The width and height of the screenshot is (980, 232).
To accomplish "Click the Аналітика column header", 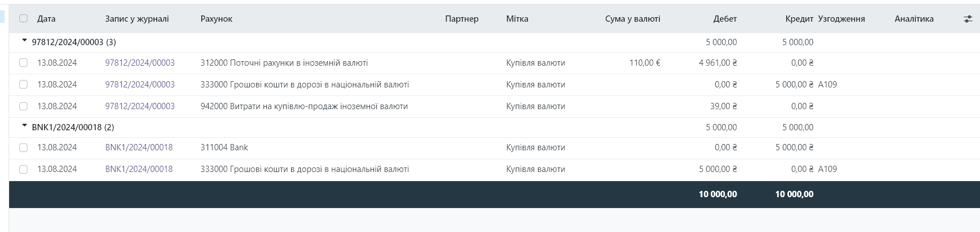I will point(914,19).
